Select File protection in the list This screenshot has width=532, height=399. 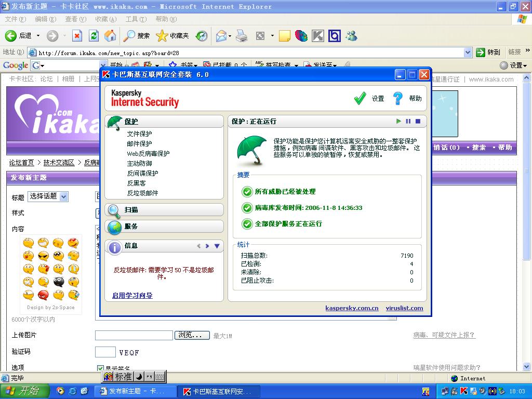139,134
